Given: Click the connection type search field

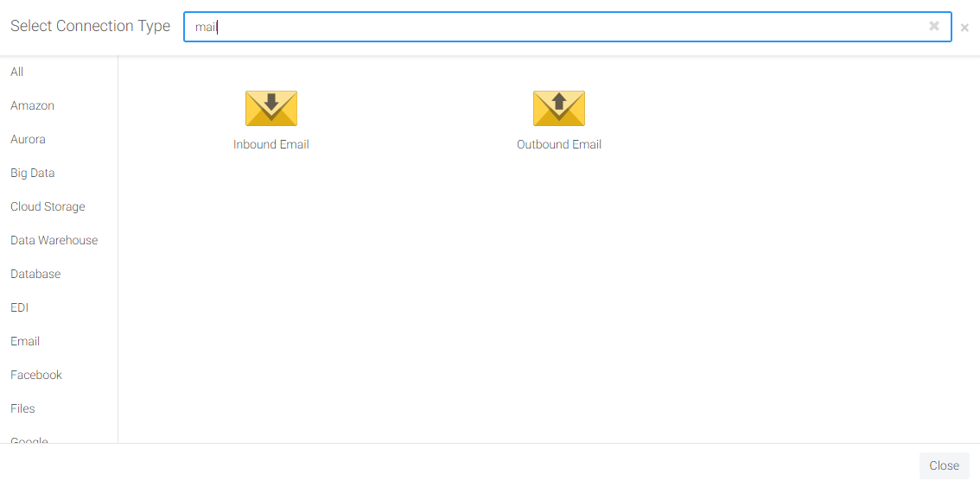Looking at the screenshot, I should [x=568, y=27].
